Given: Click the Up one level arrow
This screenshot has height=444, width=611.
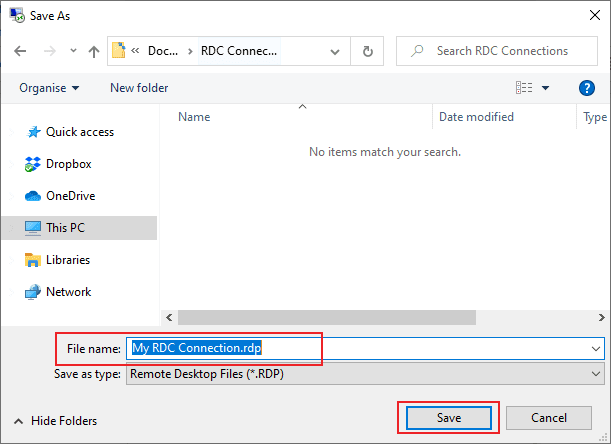Looking at the screenshot, I should pos(93,51).
